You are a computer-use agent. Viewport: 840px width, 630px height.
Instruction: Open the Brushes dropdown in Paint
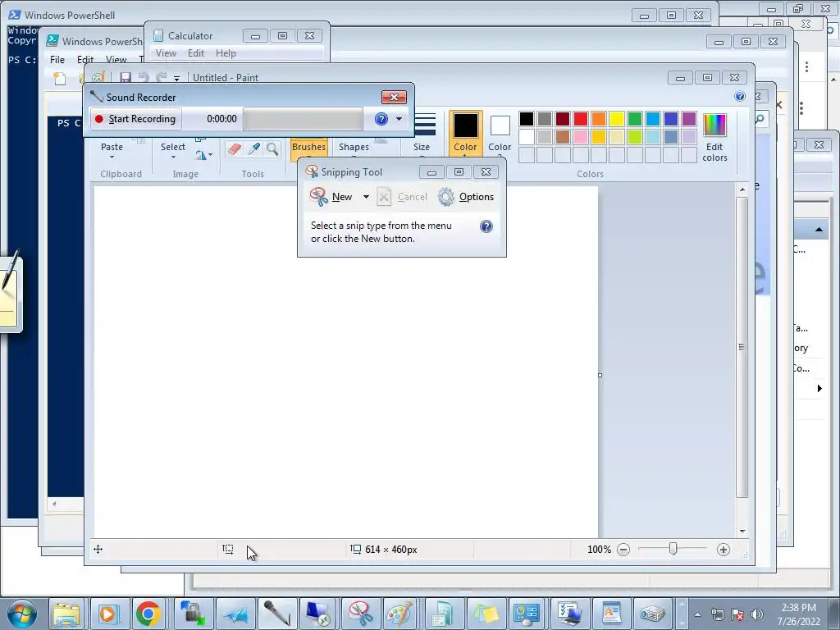pos(308,148)
